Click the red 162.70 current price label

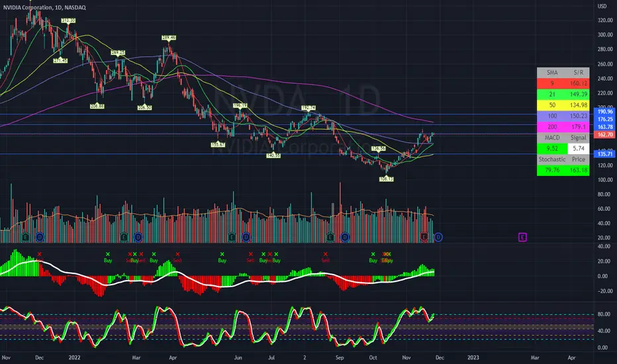coord(605,134)
